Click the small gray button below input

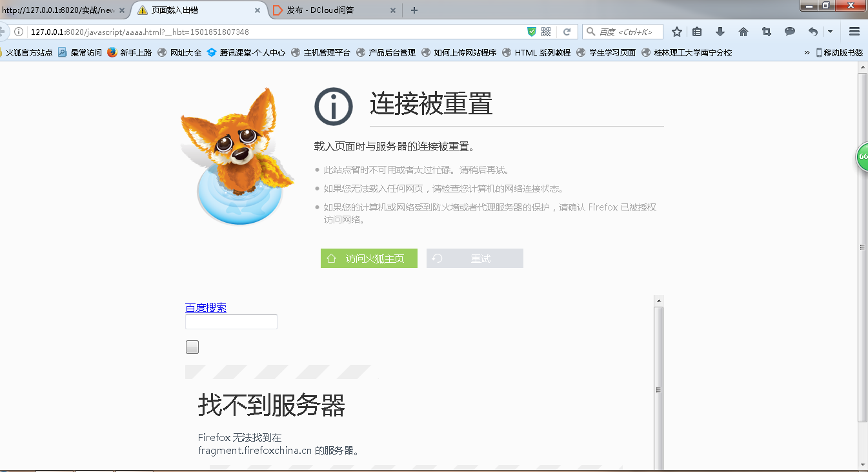tap(192, 347)
